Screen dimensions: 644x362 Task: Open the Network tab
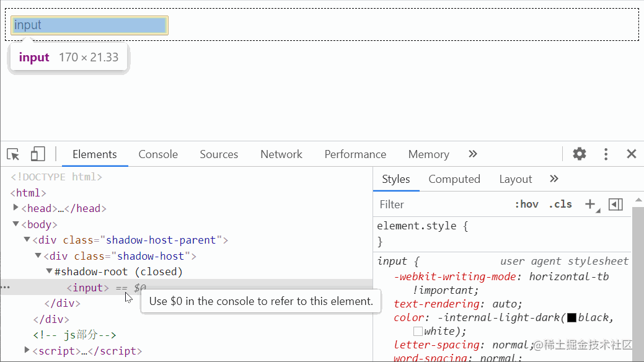point(281,154)
